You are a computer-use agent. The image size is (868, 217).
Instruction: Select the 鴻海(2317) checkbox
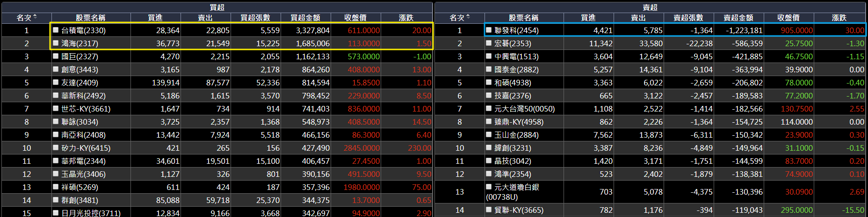56,43
